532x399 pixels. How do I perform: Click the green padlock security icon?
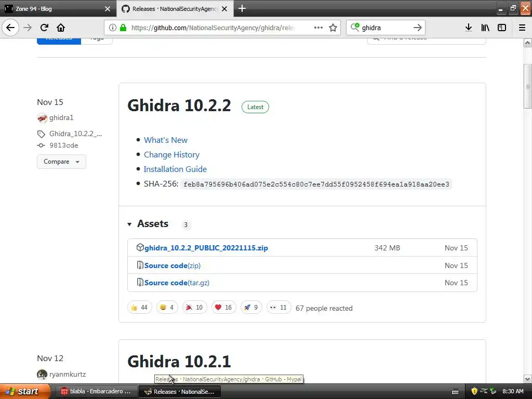pyautogui.click(x=123, y=28)
